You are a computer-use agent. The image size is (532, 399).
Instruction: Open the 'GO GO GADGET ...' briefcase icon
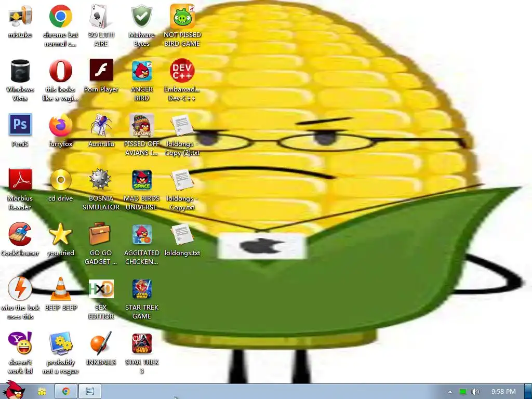tap(100, 233)
